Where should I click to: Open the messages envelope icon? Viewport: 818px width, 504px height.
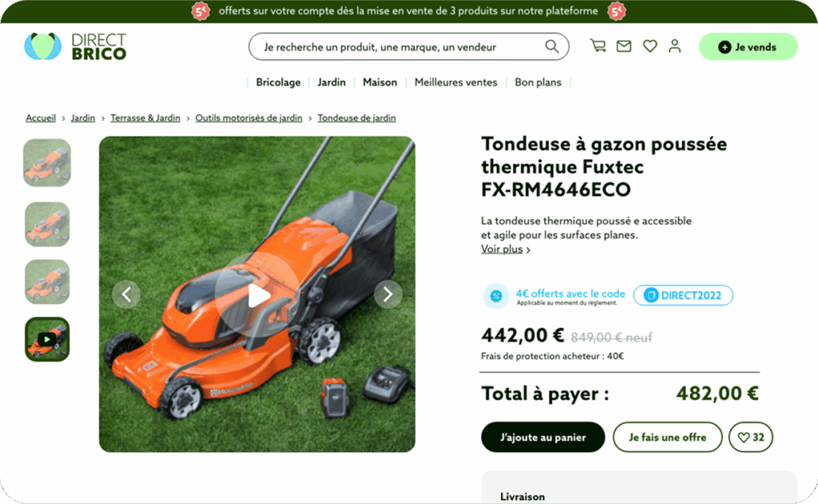click(623, 46)
